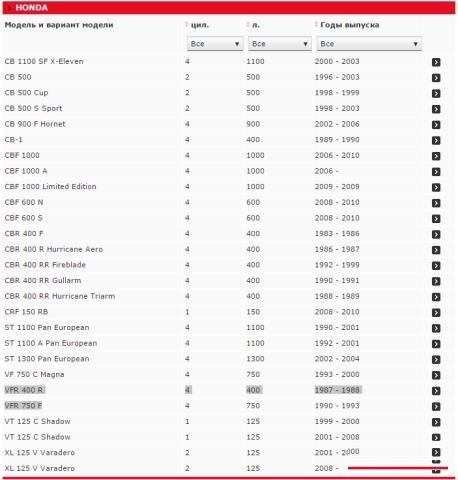Click the 150 displacement value
This screenshot has height=480, width=458.
click(253, 312)
